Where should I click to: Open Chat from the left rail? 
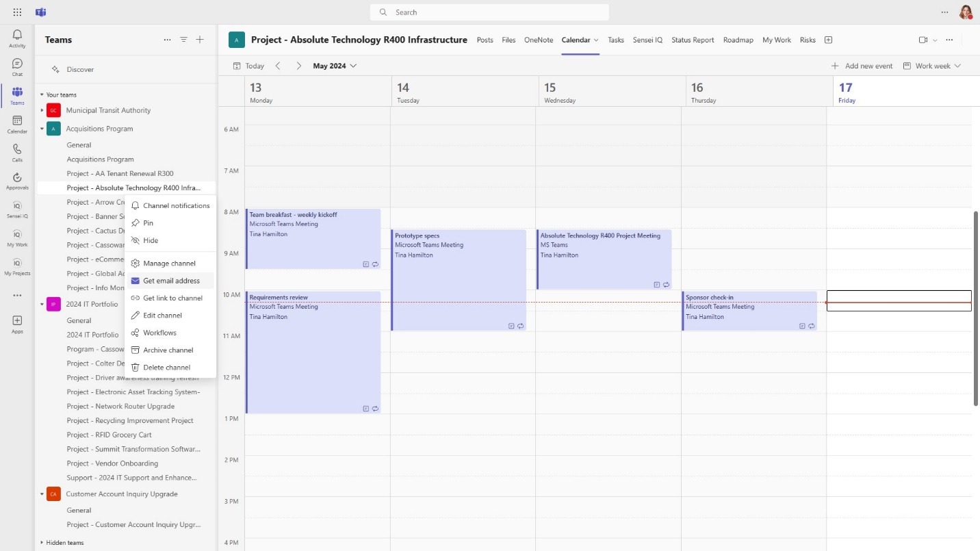[x=17, y=67]
